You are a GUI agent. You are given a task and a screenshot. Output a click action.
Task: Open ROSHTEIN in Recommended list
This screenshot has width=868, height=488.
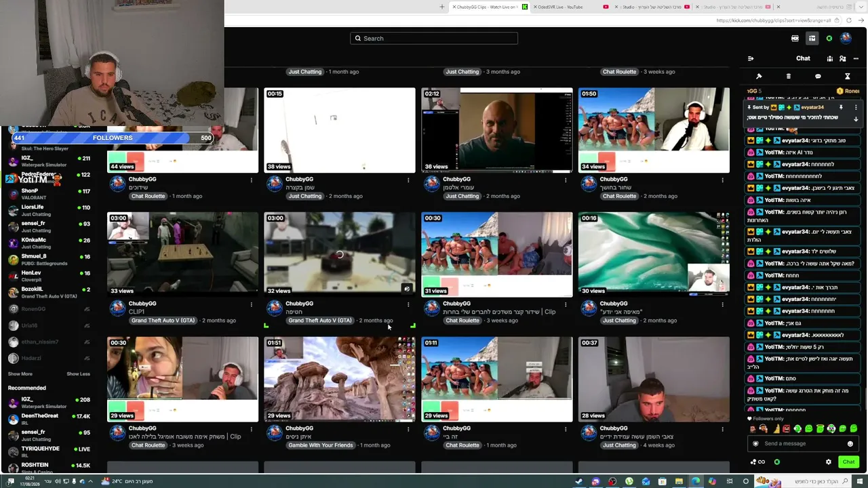point(49,468)
